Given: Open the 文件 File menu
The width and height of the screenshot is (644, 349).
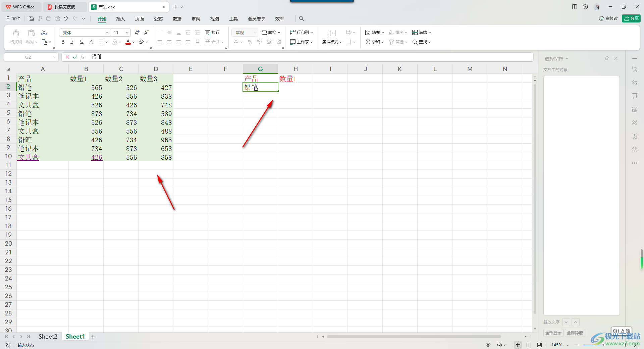Looking at the screenshot, I should pyautogui.click(x=13, y=18).
